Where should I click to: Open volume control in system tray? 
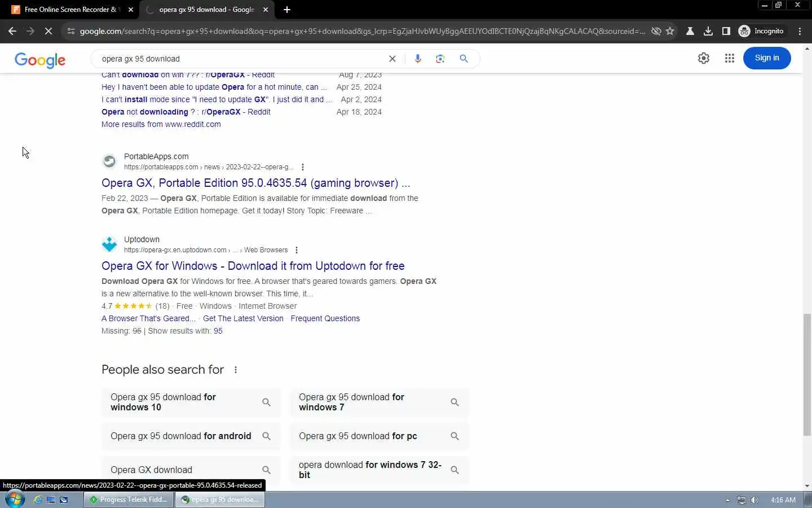pos(754,500)
